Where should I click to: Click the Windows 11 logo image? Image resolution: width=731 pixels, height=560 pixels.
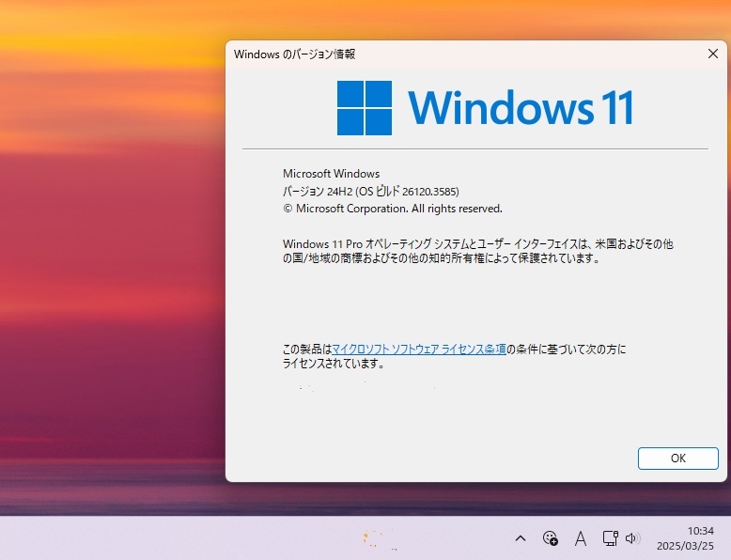pyautogui.click(x=485, y=108)
